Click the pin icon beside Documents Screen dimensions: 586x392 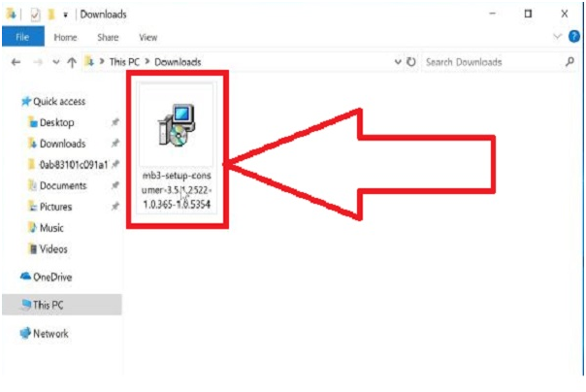pos(115,185)
